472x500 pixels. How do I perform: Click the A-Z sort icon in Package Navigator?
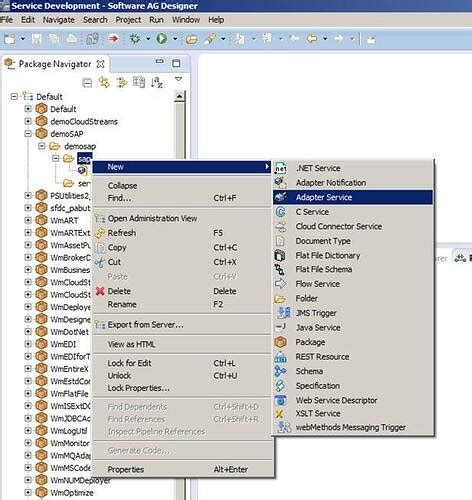point(157,82)
